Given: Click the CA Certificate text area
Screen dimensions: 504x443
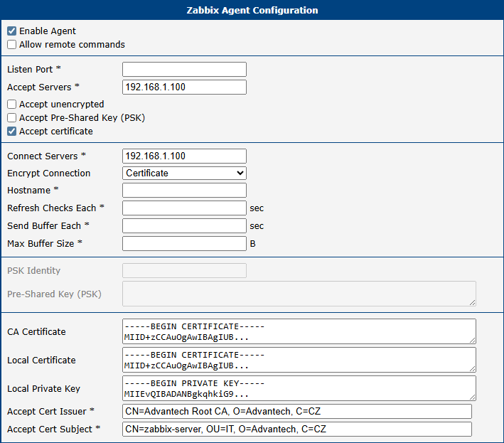Looking at the screenshot, I should click(x=299, y=331).
